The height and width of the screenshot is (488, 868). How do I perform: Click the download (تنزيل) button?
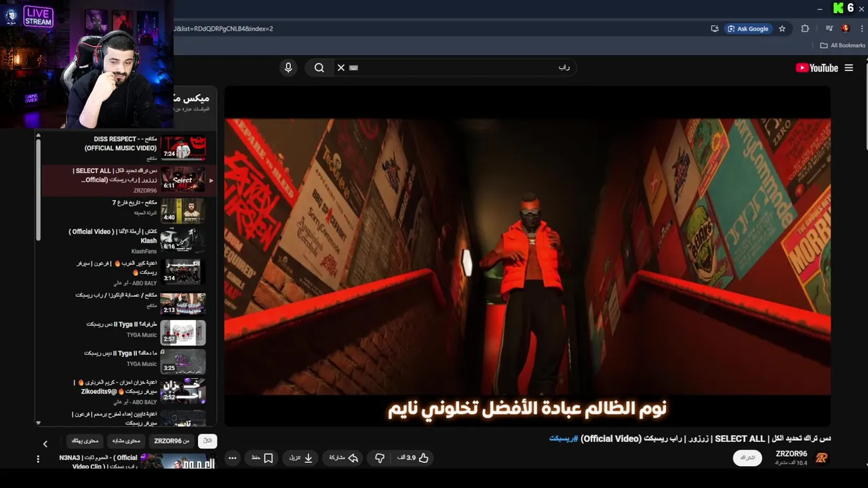coord(301,458)
